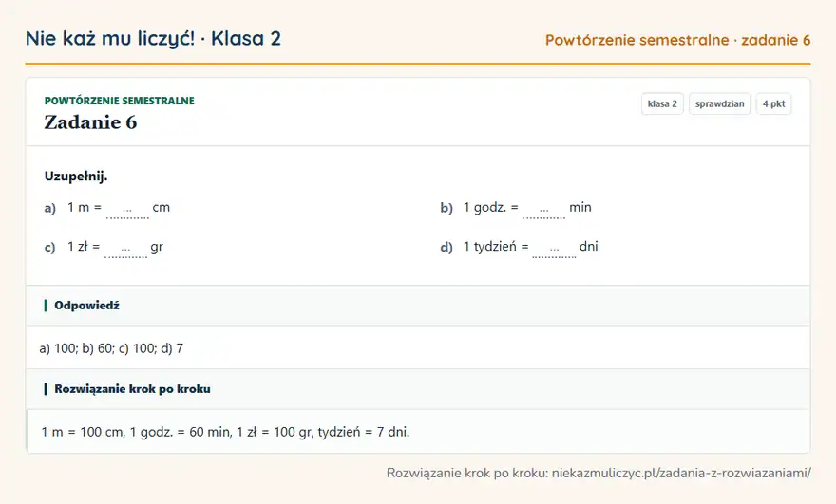Open the niekazmuliczyc.pl/zadania-z-rozwiazaniami/ link
The height and width of the screenshot is (504, 836).
[x=681, y=473]
